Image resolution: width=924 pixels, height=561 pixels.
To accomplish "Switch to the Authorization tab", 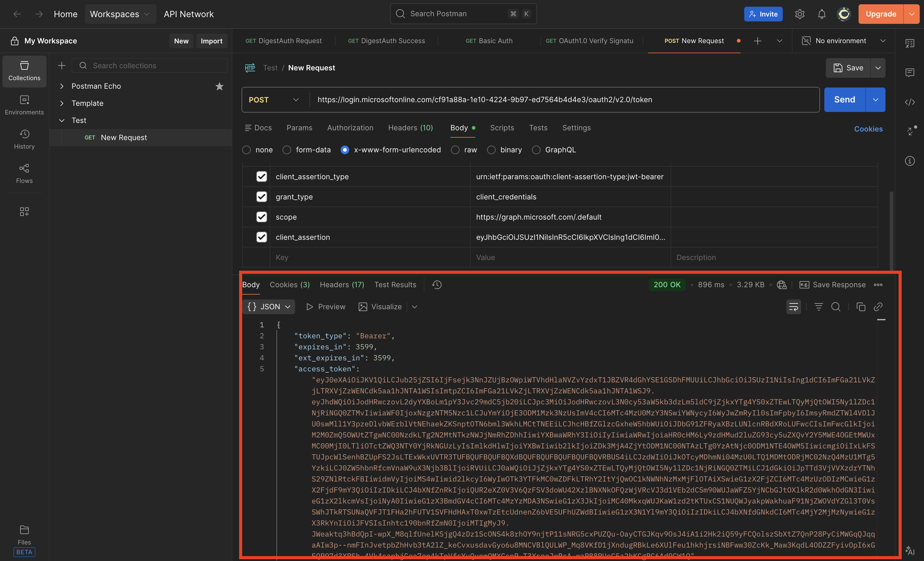I will point(350,128).
